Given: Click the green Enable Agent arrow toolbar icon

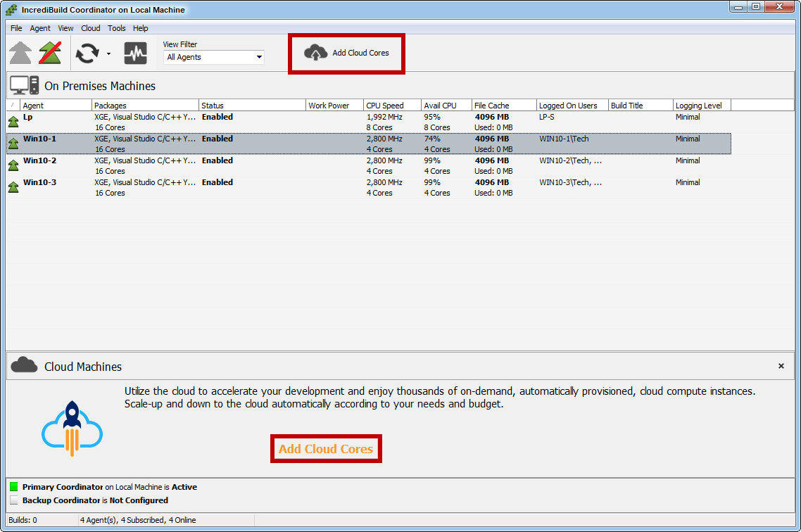Looking at the screenshot, I should tap(20, 53).
